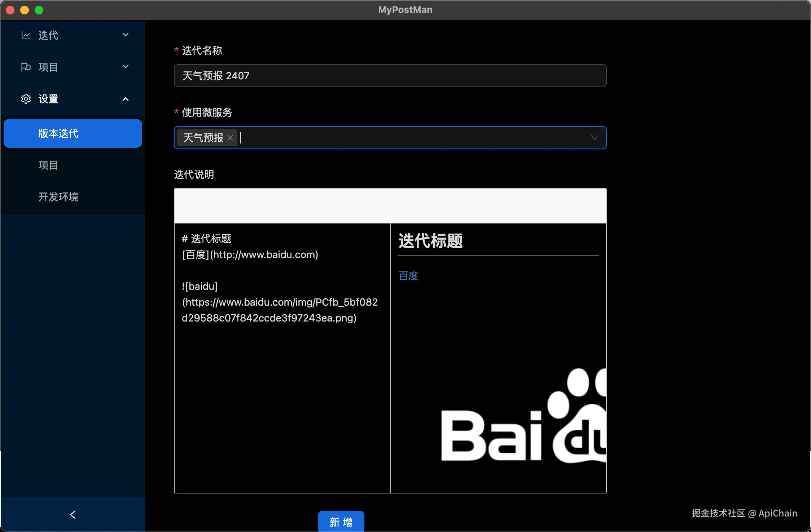Click the chart icon beside 迭代
The image size is (811, 532).
(x=26, y=35)
